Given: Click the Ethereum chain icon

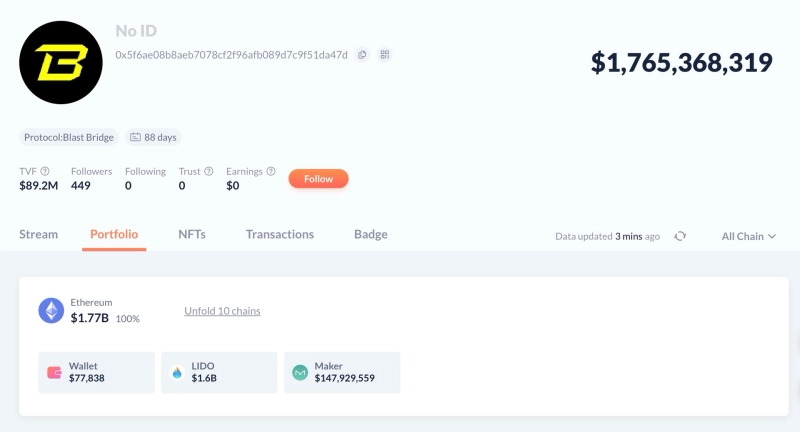Looking at the screenshot, I should (51, 310).
